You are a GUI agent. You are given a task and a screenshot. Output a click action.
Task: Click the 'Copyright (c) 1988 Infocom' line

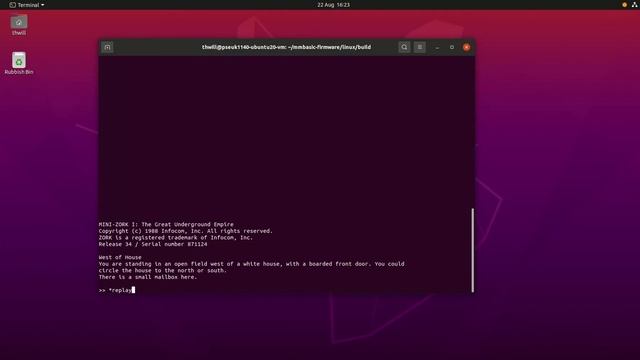(186, 231)
